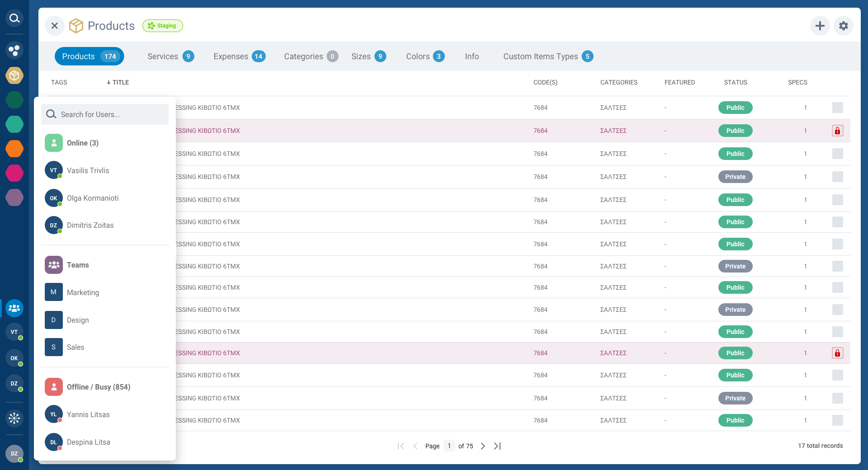Click the orange hexagon sidebar icon

point(14,149)
